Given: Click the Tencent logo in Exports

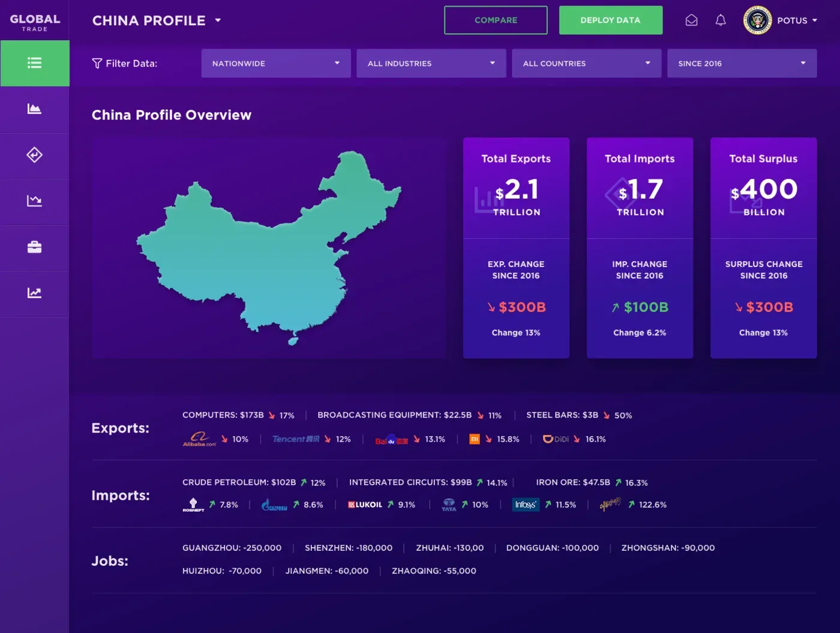Looking at the screenshot, I should pyautogui.click(x=296, y=439).
